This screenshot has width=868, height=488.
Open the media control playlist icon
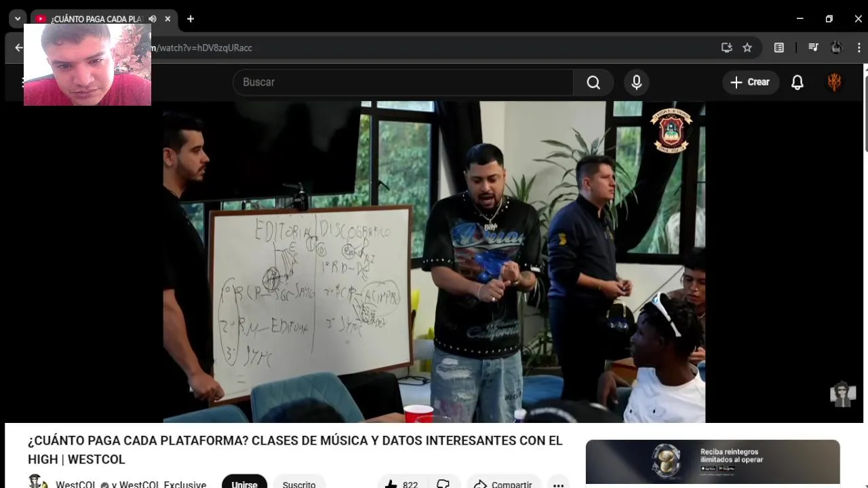pyautogui.click(x=813, y=47)
